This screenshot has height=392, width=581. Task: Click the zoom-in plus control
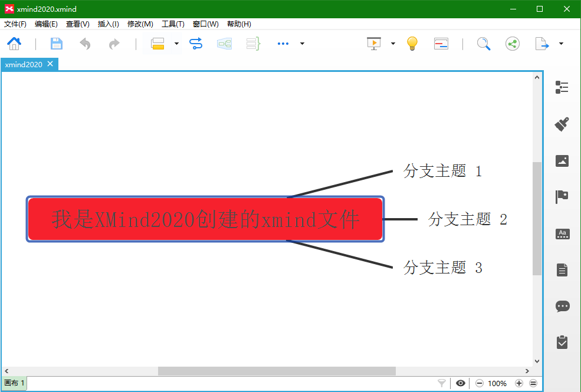click(x=518, y=383)
